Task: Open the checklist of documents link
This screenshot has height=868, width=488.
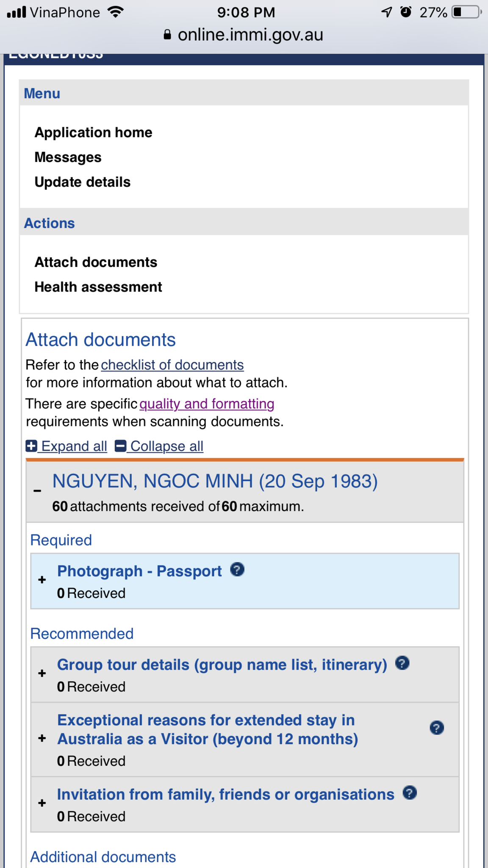Action: 172,365
